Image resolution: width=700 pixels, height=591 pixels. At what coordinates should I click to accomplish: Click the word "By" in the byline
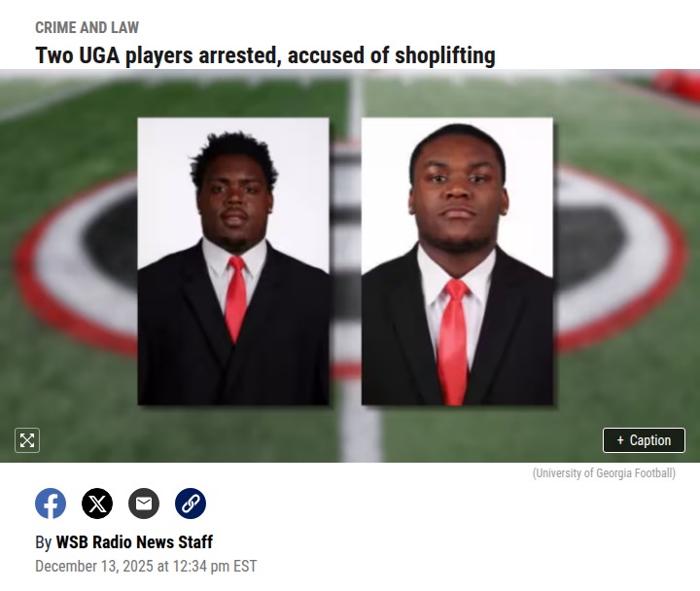pos(44,542)
